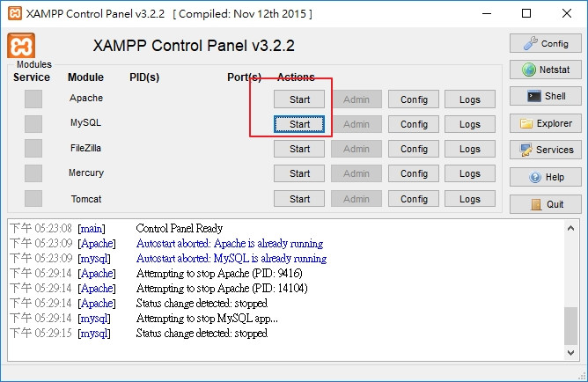The image size is (588, 382).
Task: Maximize the XAMPP Control Panel window
Action: point(526,13)
